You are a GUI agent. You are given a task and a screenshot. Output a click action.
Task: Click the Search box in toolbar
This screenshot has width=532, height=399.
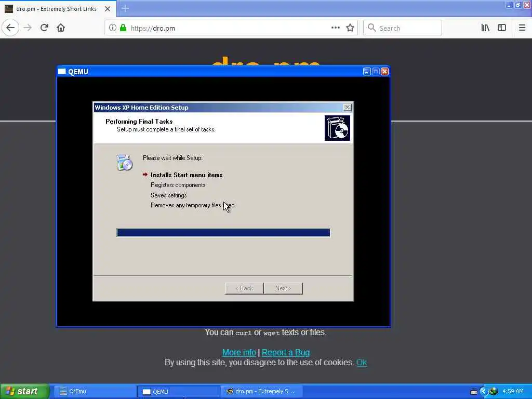(x=403, y=28)
